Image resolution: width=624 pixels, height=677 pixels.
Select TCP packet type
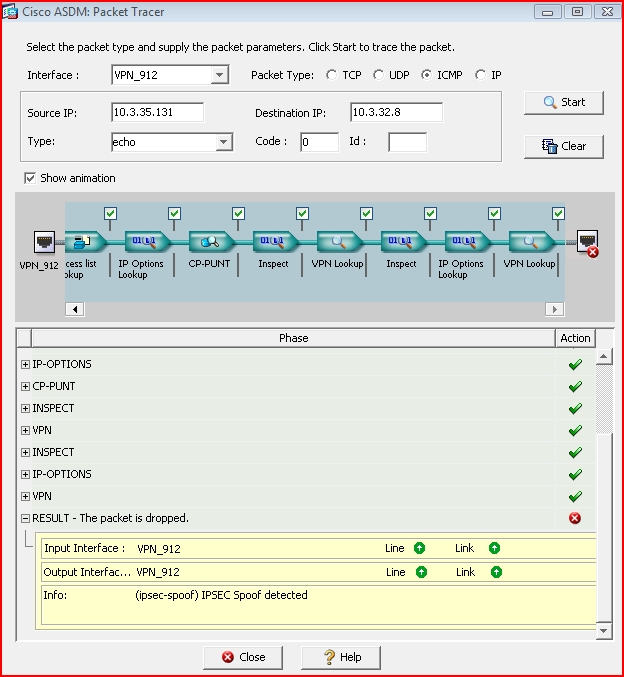point(331,75)
